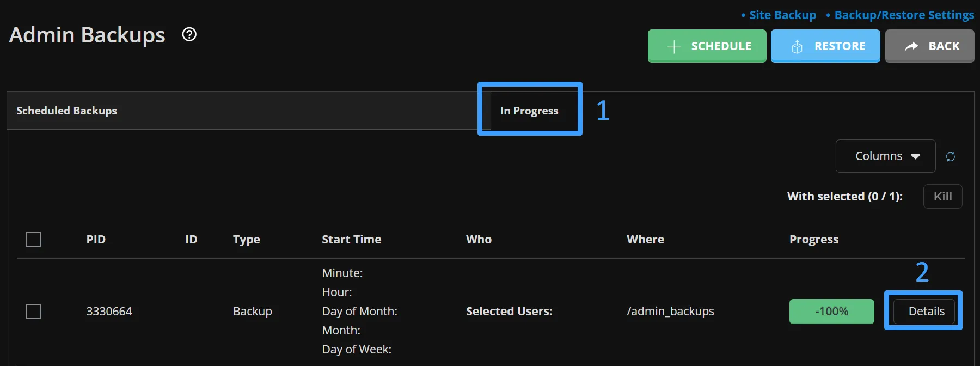Click the arrow icon on Back
This screenshot has width=980, height=366.
click(911, 47)
